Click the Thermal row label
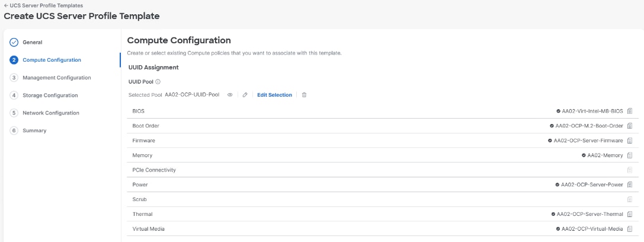The width and height of the screenshot is (644, 242). (143, 214)
